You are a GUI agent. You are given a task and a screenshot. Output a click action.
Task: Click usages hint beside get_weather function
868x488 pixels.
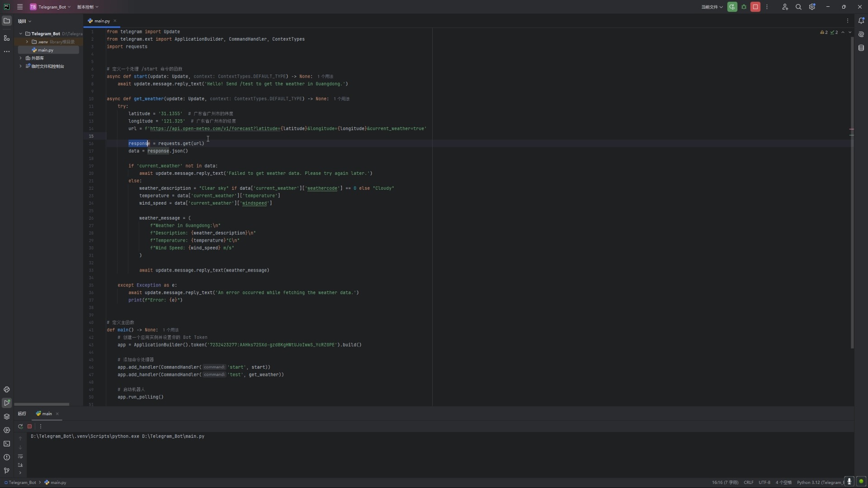pos(341,99)
